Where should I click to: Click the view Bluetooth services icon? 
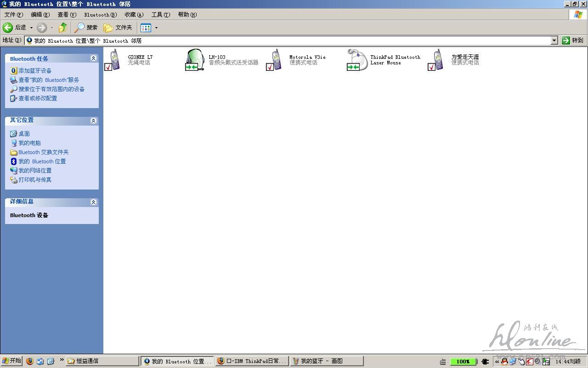pyautogui.click(x=14, y=80)
